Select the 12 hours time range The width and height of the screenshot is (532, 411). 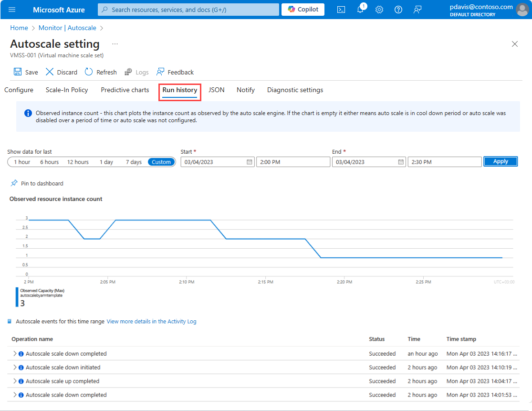coord(78,162)
